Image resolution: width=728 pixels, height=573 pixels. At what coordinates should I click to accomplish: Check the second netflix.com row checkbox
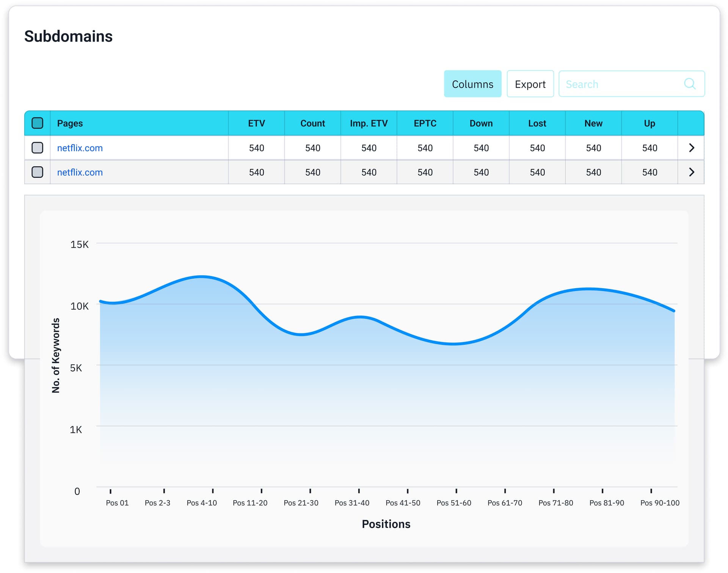coord(37,172)
